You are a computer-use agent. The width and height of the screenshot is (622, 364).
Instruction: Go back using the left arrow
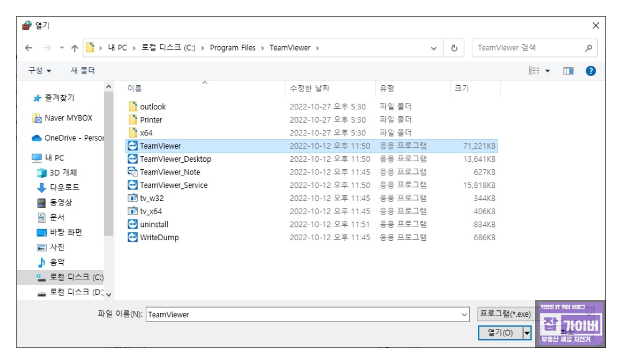click(x=29, y=48)
